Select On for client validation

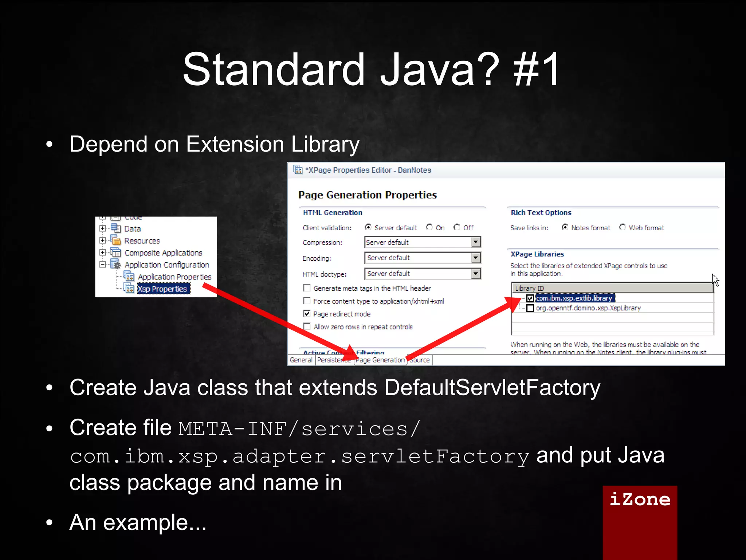tap(429, 227)
